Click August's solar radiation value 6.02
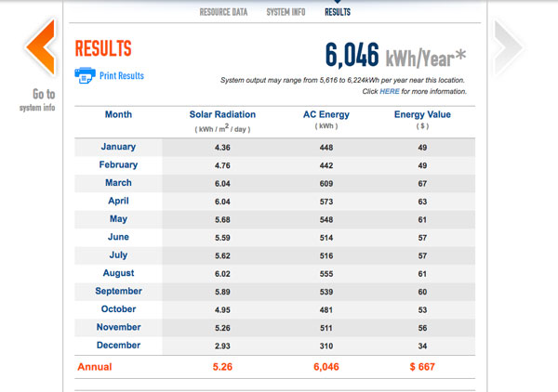The height and width of the screenshot is (392, 558). [x=222, y=274]
